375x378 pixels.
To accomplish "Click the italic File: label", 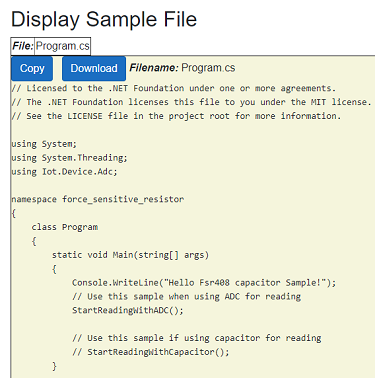I will click(x=23, y=46).
